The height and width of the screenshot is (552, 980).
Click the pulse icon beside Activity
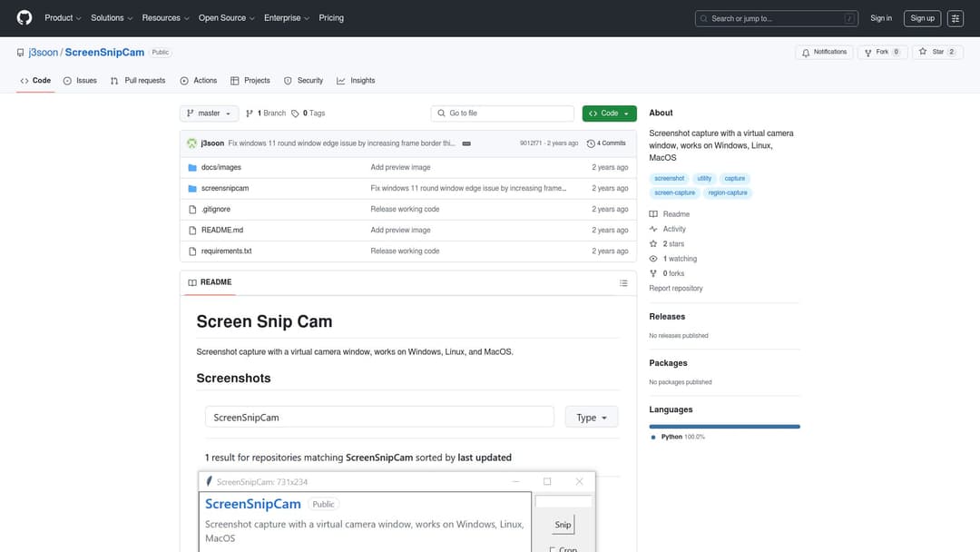pos(653,229)
